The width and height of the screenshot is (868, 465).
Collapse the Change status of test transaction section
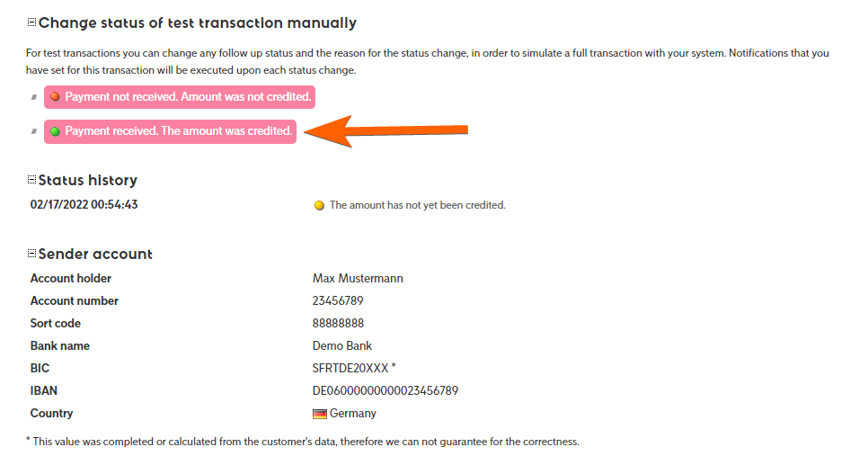tap(31, 22)
